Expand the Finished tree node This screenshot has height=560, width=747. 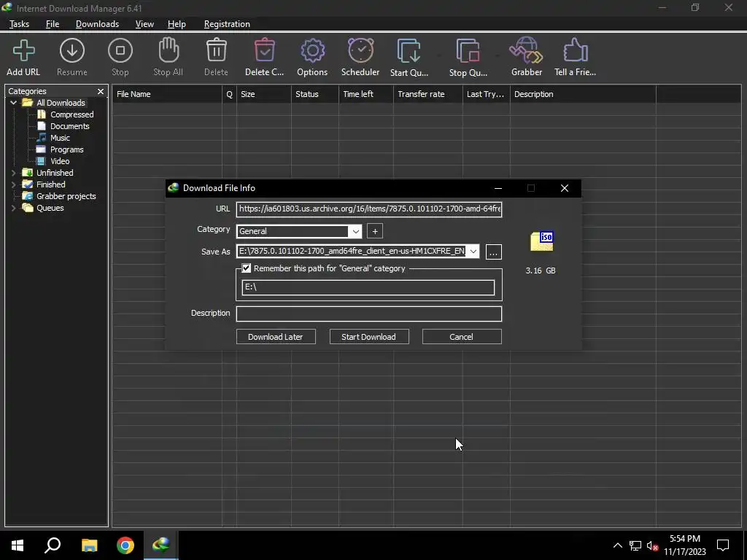pyautogui.click(x=13, y=184)
